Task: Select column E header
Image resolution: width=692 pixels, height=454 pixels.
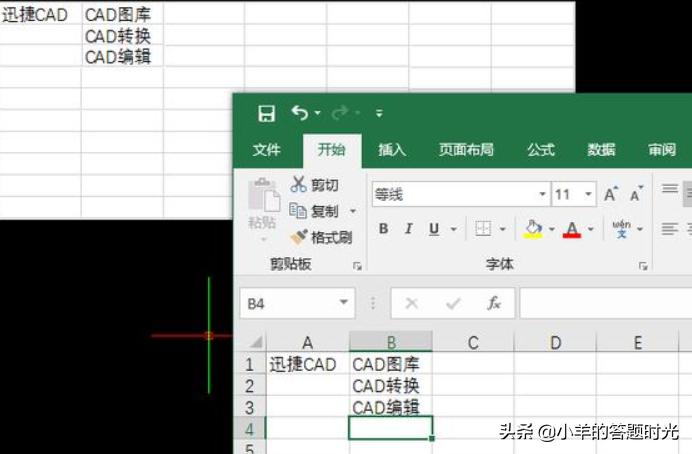Action: point(637,342)
